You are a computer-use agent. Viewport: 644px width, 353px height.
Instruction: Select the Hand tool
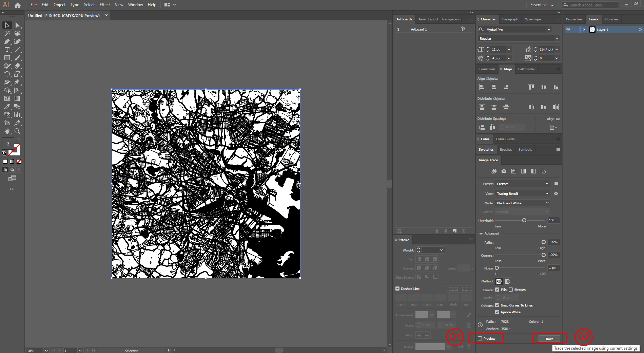pos(7,131)
